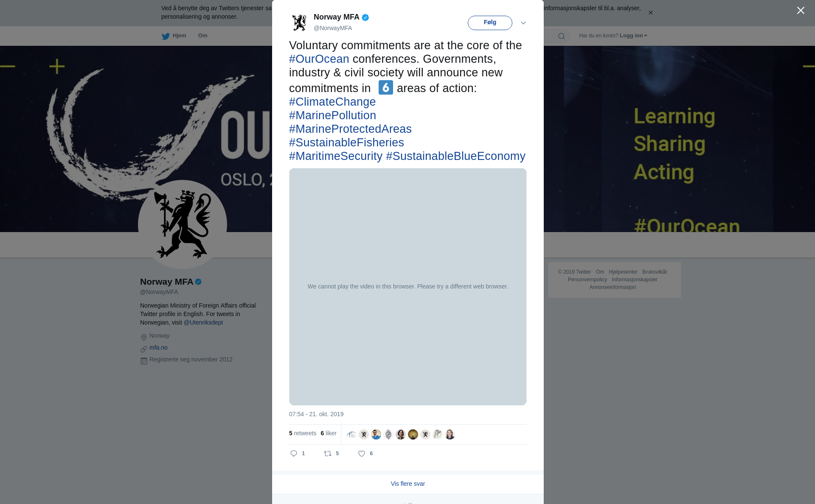
Task: Click the reply speech bubble icon
Action: pyautogui.click(x=294, y=454)
